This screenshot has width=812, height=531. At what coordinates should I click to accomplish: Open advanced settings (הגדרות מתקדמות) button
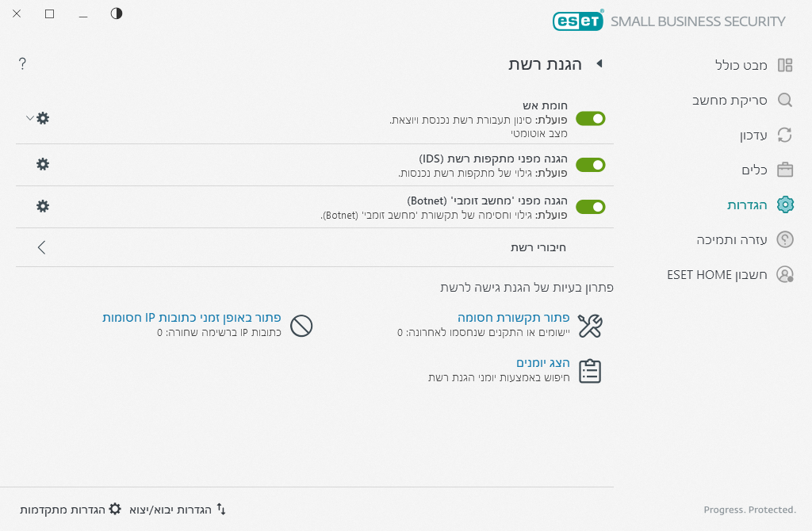point(70,509)
